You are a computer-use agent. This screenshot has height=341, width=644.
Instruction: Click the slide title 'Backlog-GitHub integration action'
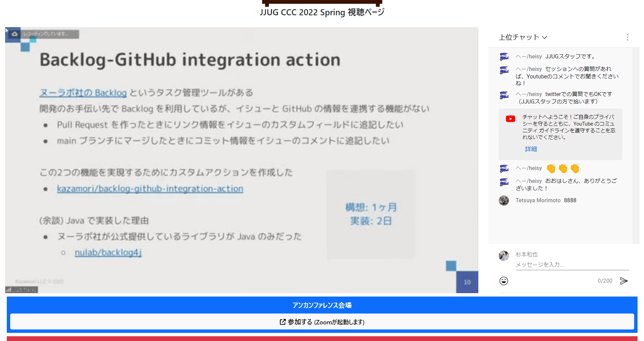pyautogui.click(x=190, y=60)
